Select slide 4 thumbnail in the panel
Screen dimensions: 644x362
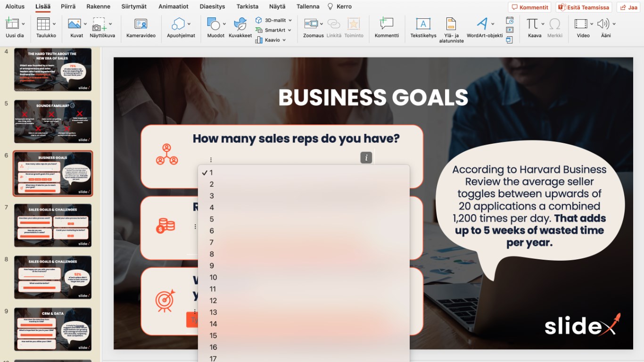(x=53, y=70)
